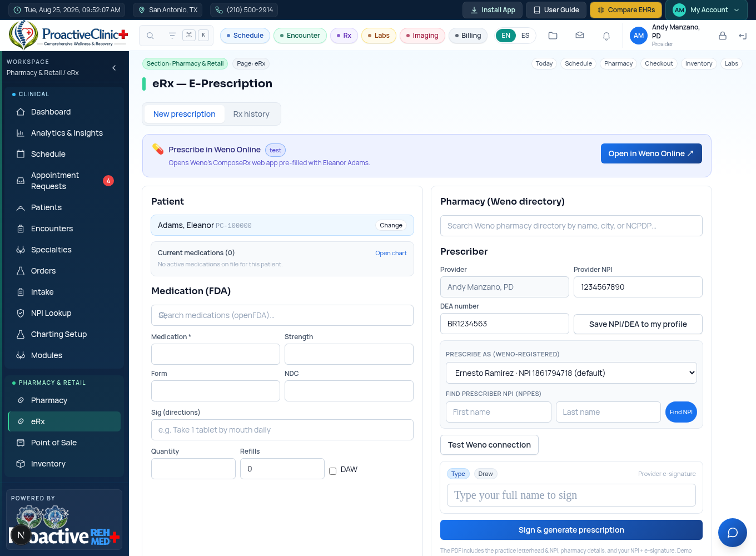Check the DAW checkbox
This screenshot has height=556, width=756.
pos(332,471)
